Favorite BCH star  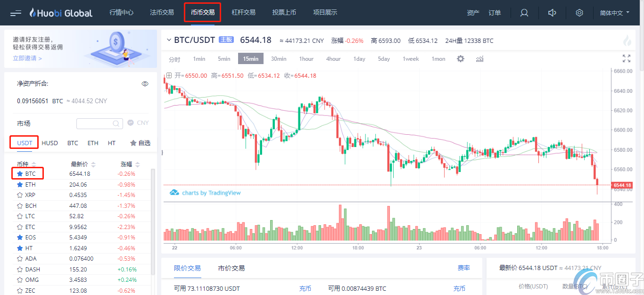pos(20,205)
